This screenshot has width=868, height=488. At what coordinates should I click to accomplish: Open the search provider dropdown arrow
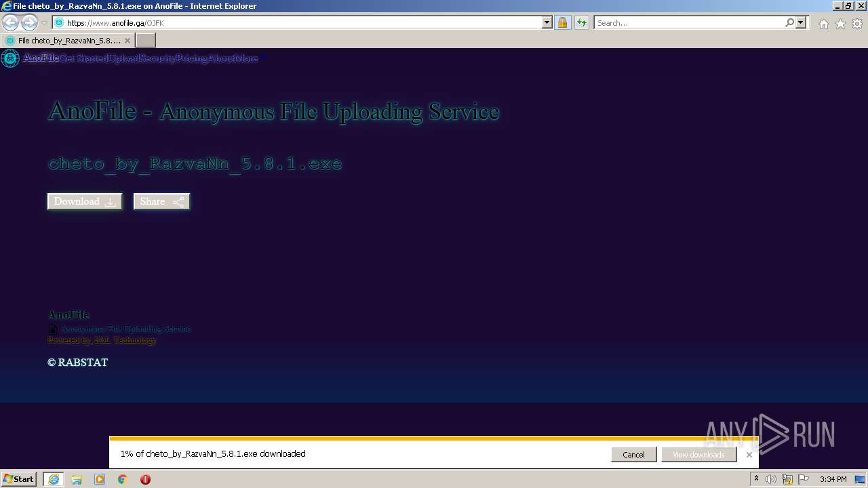point(801,22)
